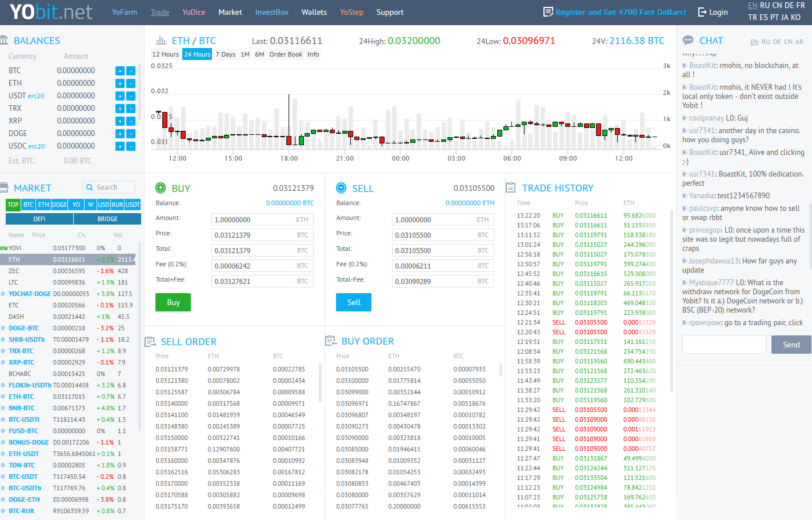The height and width of the screenshot is (520, 812).
Task: Click the blue SELL minus circle icon
Action: 341,187
